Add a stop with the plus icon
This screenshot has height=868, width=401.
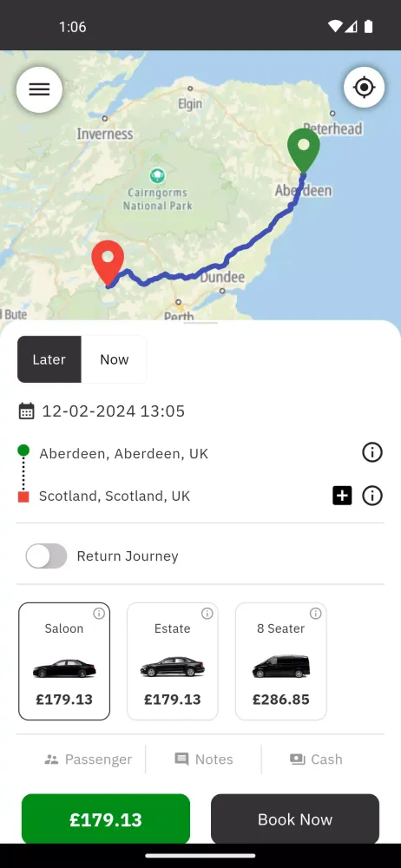[x=342, y=496]
